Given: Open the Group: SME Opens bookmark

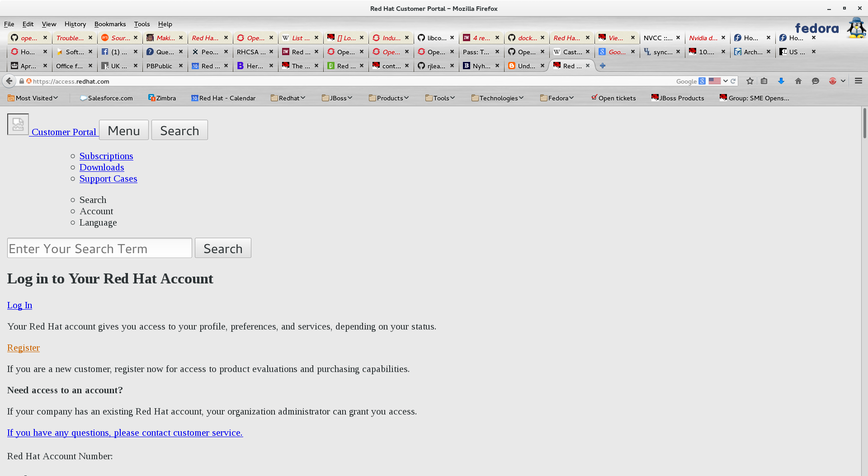Looking at the screenshot, I should [x=755, y=98].
